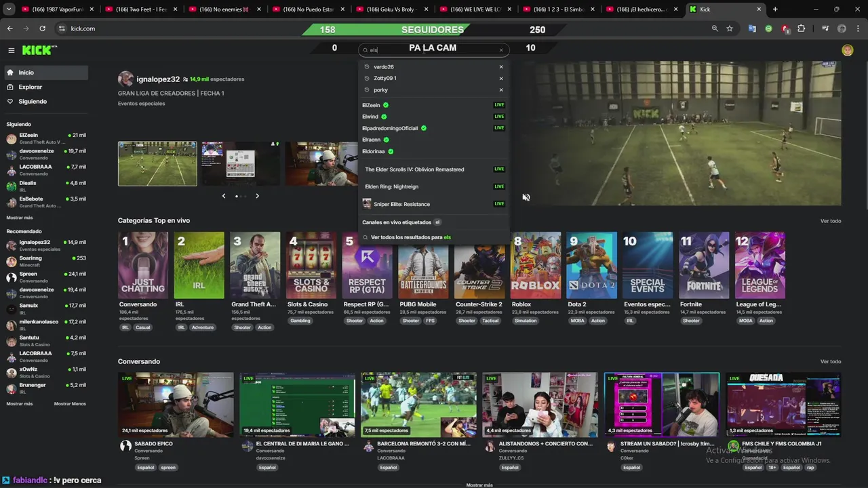Open the League of Legends category card
868x488 pixels.
coord(759,265)
